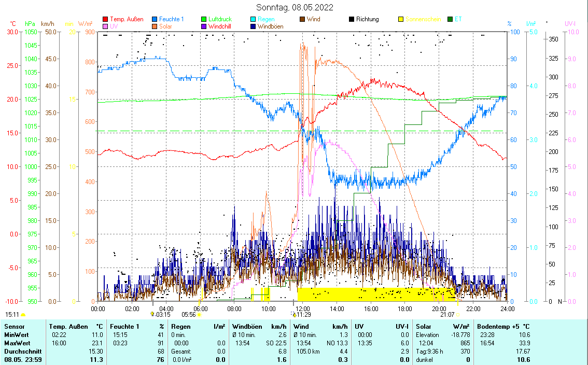
Task: Select the Richtung legend label
Action: pos(367,19)
